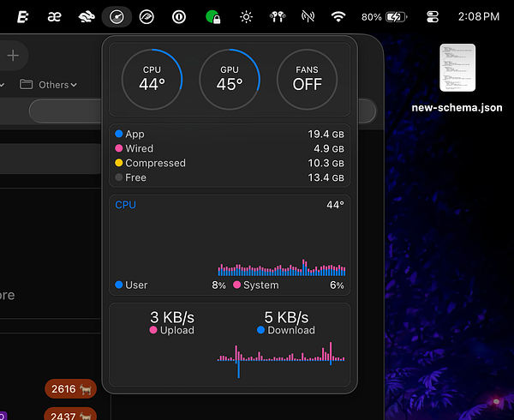Screen dimensions: 514x420
Task: Close the system monitor gauge menu
Action: 117,17
